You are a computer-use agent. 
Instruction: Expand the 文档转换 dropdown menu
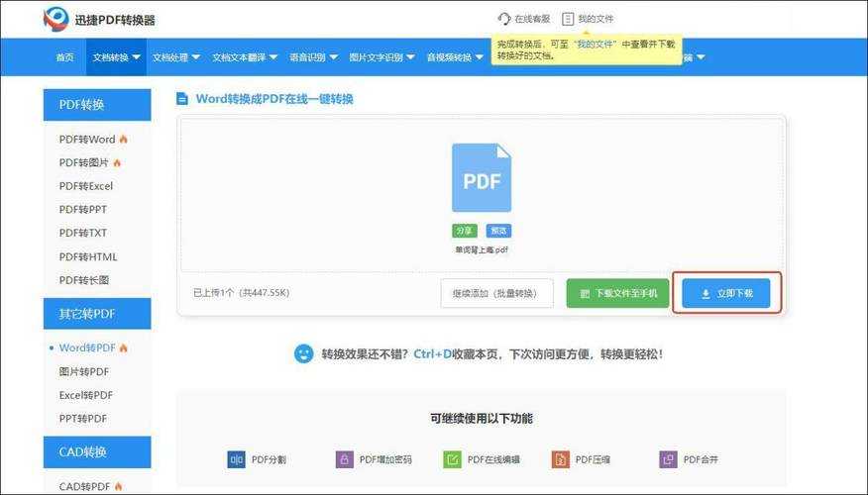[x=117, y=57]
